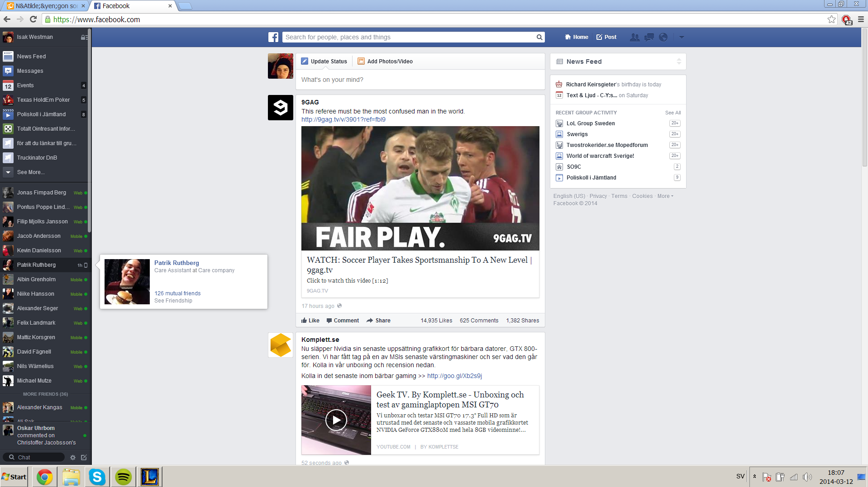Open chat with Jonas Fimpad Berg
The image size is (868, 487).
[x=44, y=193]
